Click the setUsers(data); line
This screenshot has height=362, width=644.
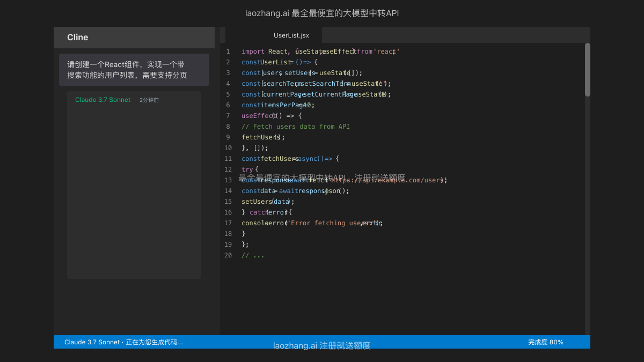pos(268,202)
